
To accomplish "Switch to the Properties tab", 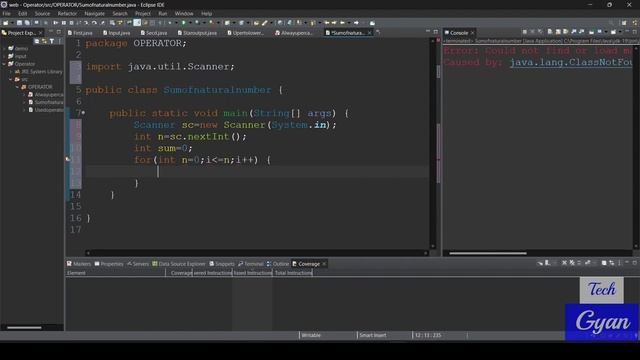I will click(109, 264).
